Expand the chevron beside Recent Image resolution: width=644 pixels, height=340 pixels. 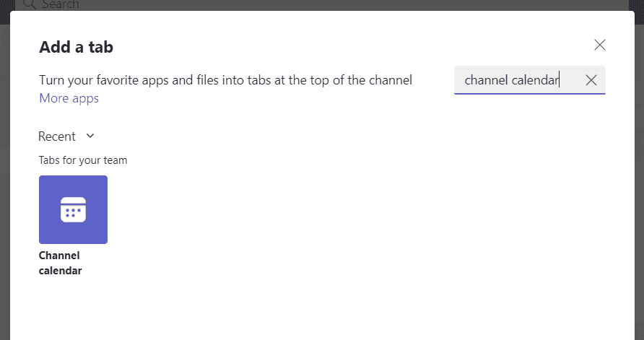(x=90, y=136)
